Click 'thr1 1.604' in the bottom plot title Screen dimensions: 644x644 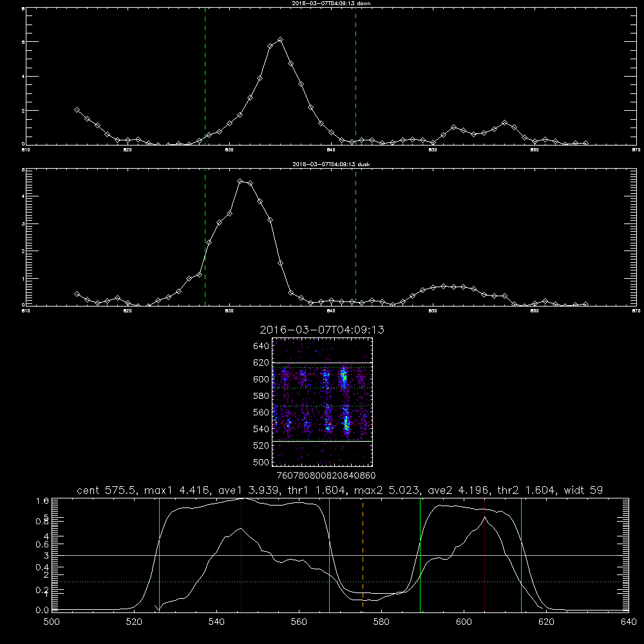[x=315, y=490]
